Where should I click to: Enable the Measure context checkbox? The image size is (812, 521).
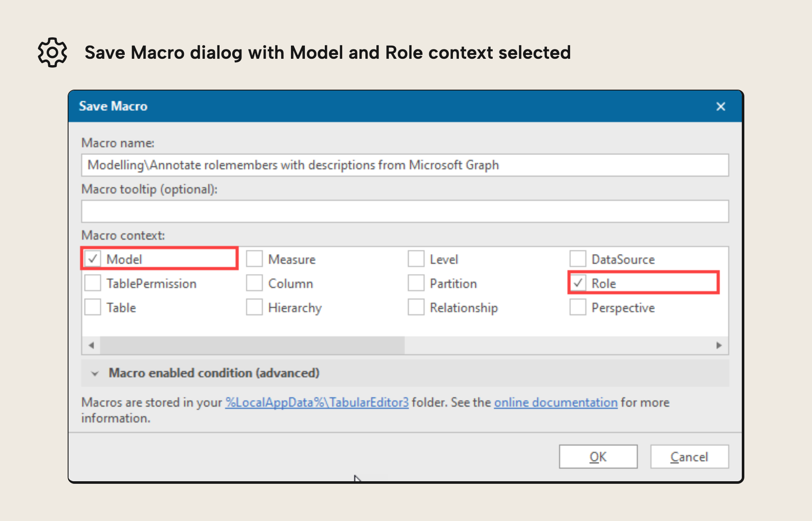pos(254,259)
